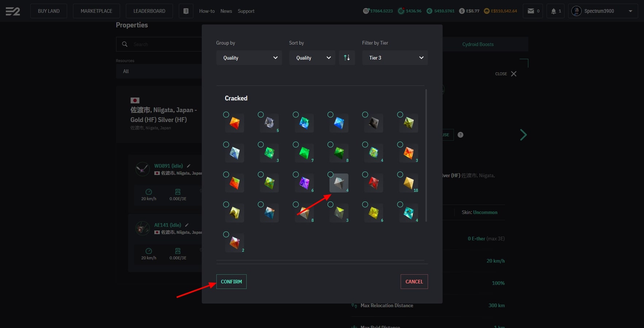Go to the Earth 2 logo home
Viewport: 644px width, 328px height.
click(x=13, y=11)
